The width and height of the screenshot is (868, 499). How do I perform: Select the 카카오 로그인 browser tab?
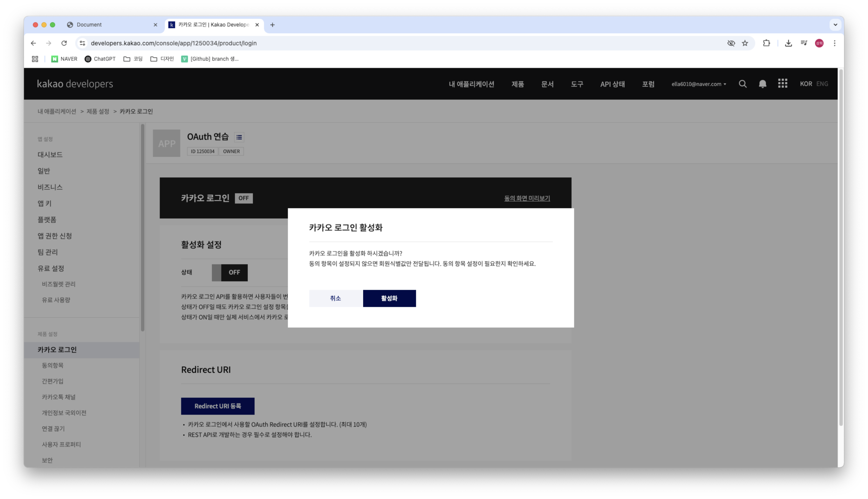215,25
